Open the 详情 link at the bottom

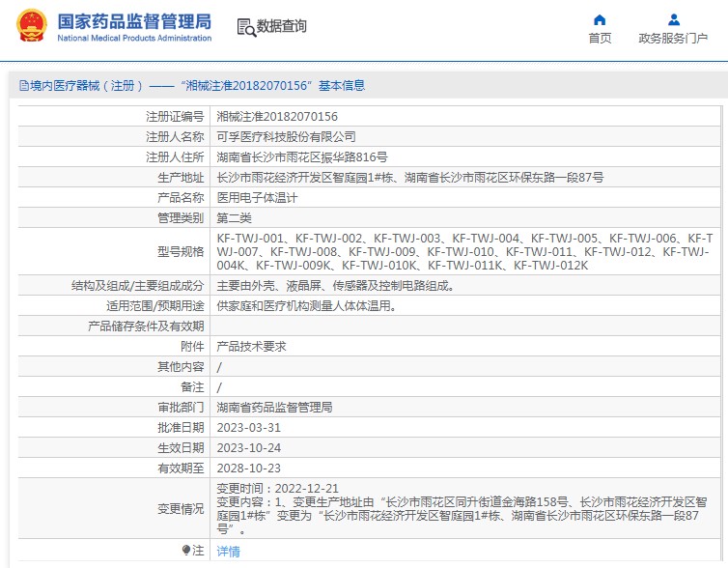coord(228,551)
